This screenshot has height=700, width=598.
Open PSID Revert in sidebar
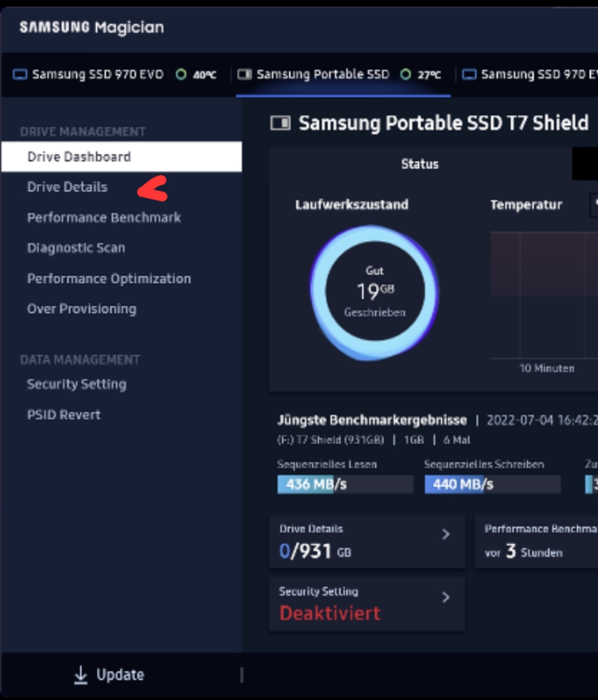click(x=64, y=415)
